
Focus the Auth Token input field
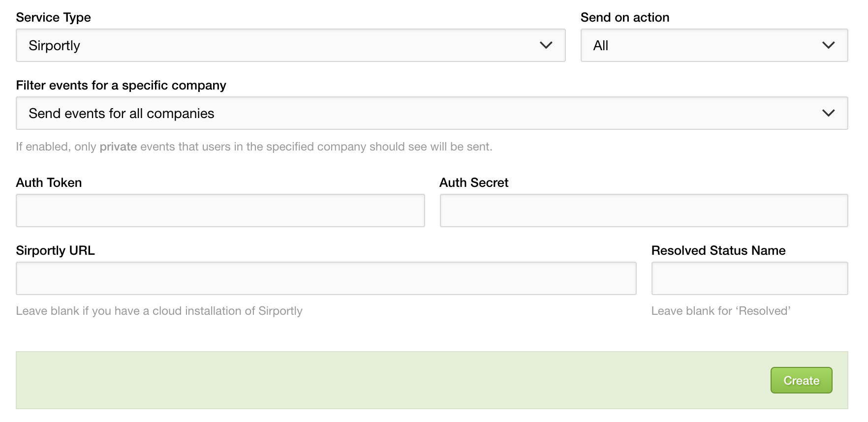(x=220, y=211)
